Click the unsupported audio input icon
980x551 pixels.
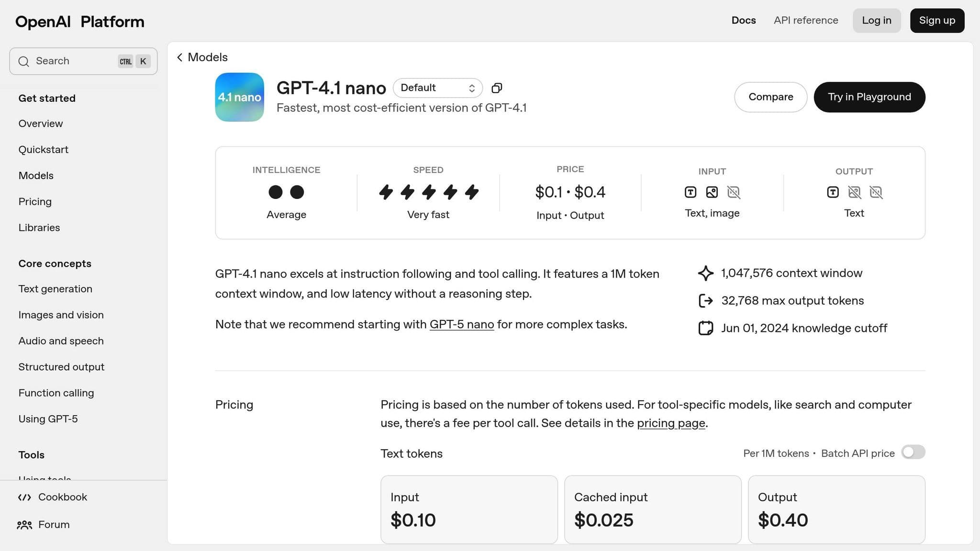click(x=734, y=192)
